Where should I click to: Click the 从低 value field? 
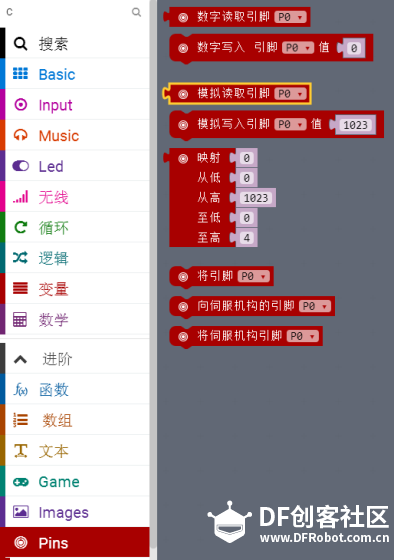tap(246, 178)
